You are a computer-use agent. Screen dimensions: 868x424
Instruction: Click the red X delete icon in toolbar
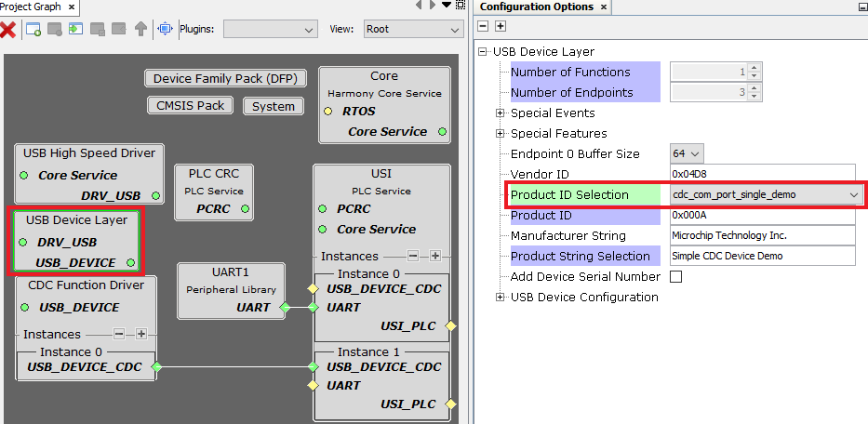8,29
